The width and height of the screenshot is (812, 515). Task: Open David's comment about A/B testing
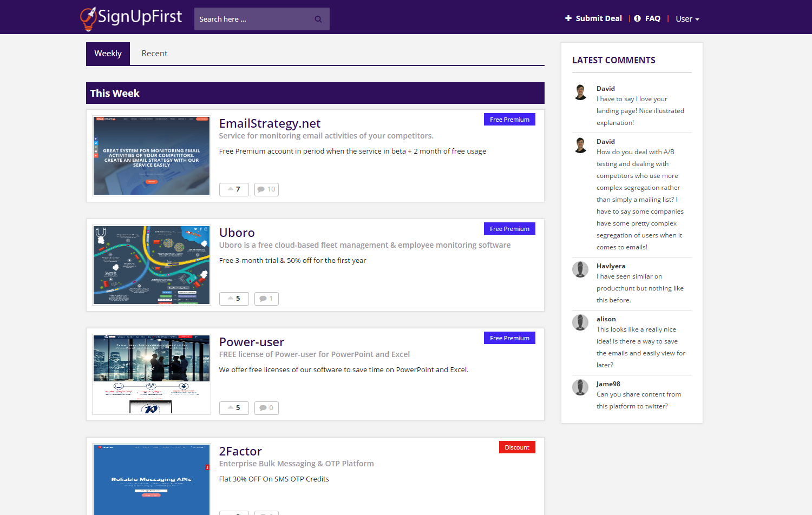(x=640, y=200)
